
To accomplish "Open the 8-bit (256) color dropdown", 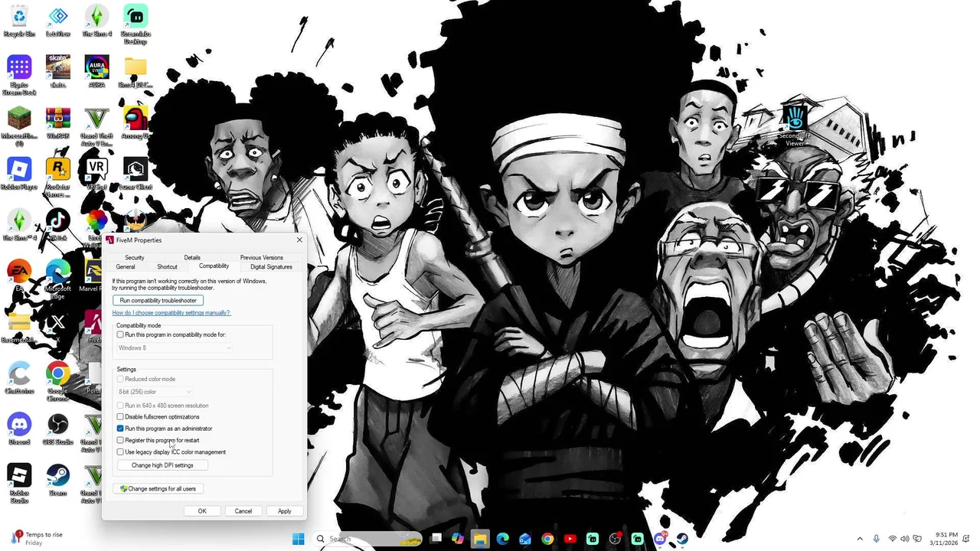I will [155, 392].
